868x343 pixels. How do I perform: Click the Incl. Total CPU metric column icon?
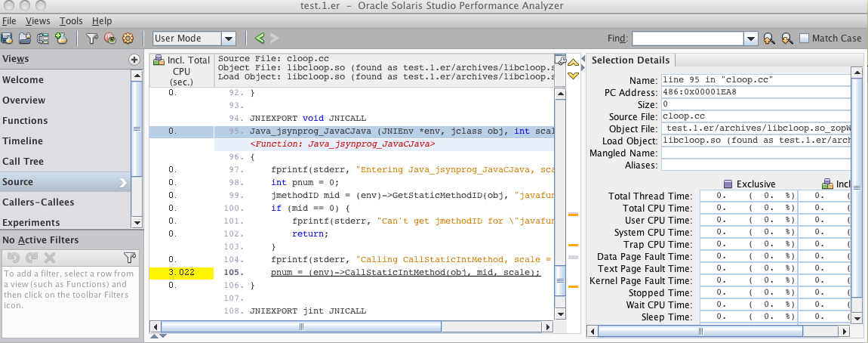tap(159, 60)
